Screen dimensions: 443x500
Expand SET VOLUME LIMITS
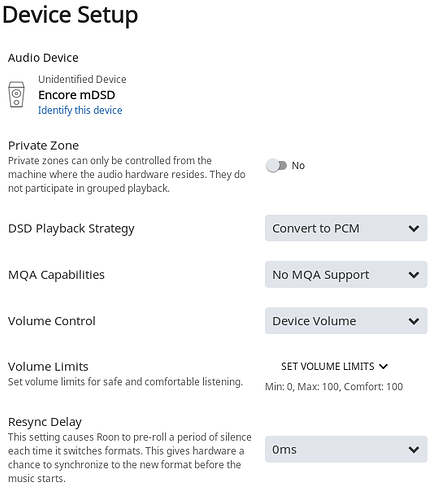pos(334,366)
